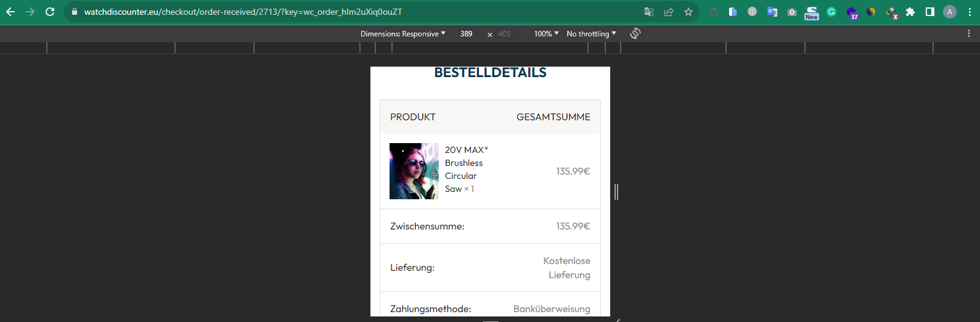Click the Zahlungsmethode label

coord(431,309)
